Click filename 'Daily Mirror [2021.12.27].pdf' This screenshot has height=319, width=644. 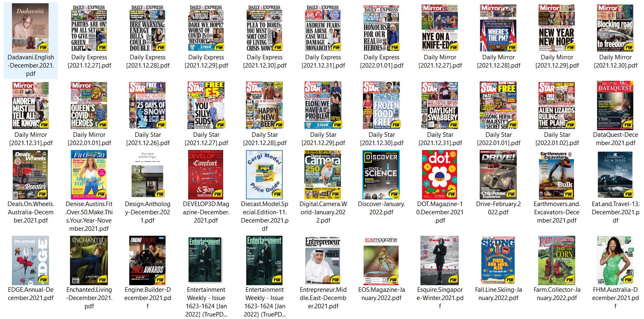440,61
